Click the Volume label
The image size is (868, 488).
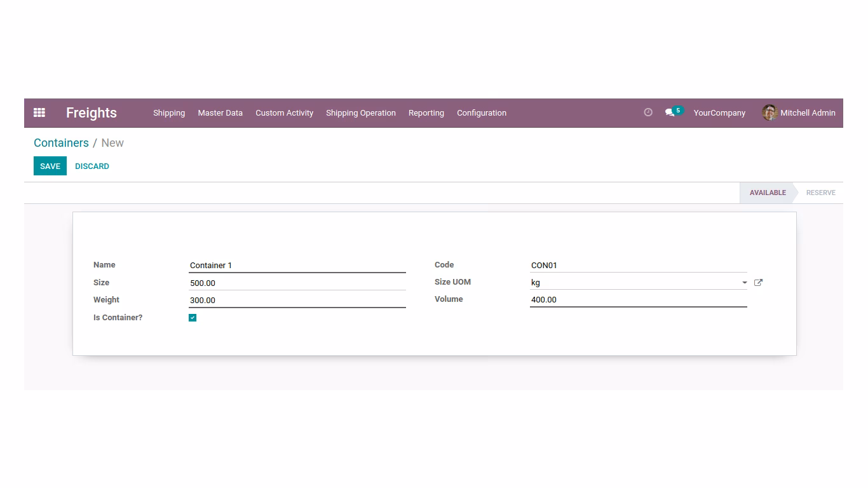[x=449, y=299]
